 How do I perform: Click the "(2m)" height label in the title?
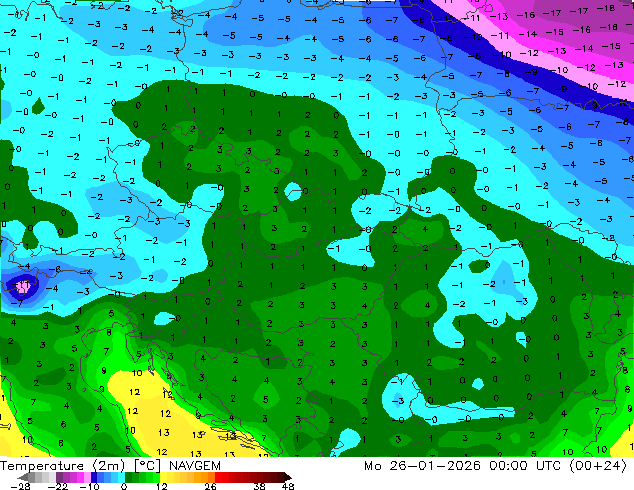coord(109,466)
